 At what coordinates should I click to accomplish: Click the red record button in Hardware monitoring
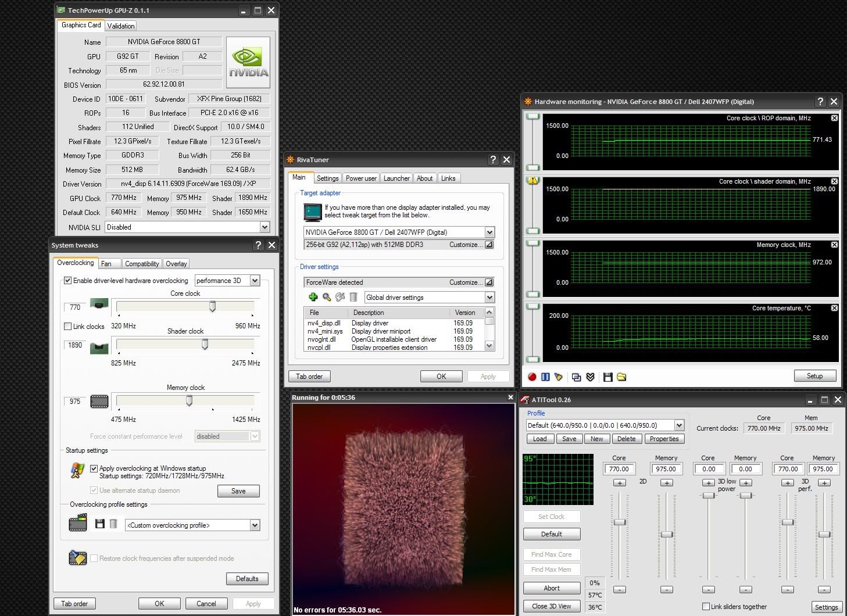click(x=532, y=377)
